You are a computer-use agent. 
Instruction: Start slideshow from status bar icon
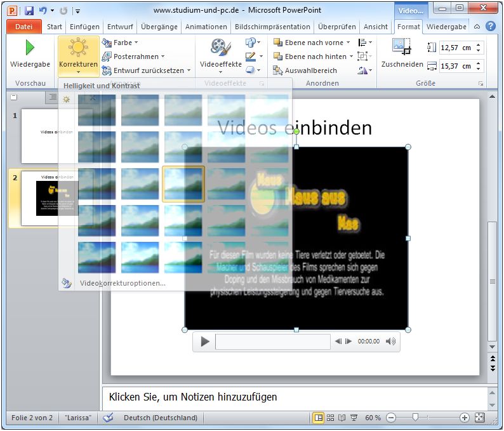tap(354, 418)
